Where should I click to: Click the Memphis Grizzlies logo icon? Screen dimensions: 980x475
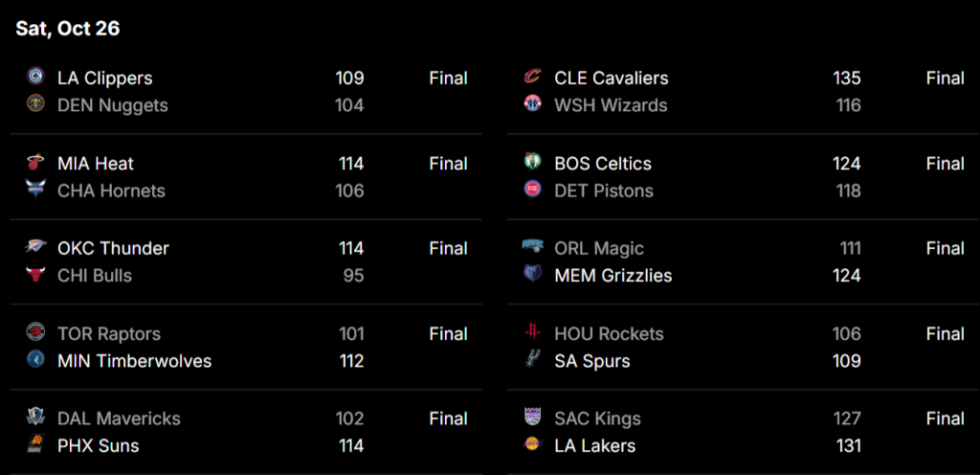[533, 275]
